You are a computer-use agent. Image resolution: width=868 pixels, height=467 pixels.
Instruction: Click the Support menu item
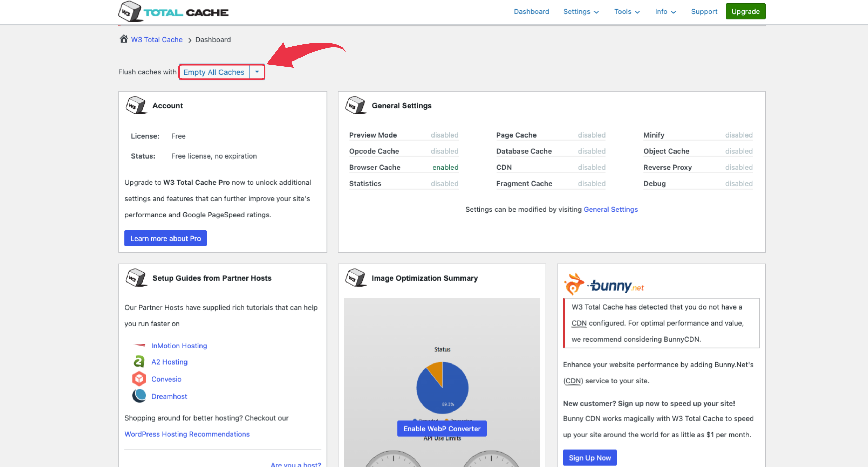point(704,11)
